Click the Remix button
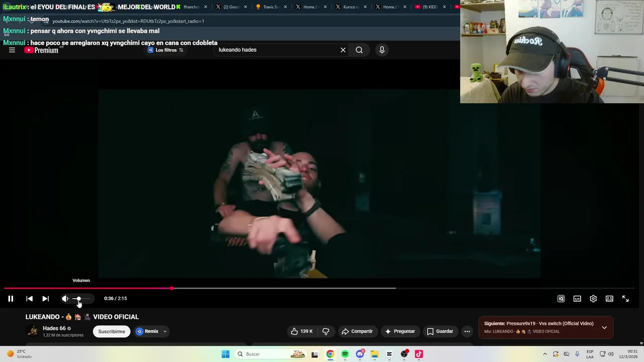Viewport: 644px width, 362px height. coord(147,331)
